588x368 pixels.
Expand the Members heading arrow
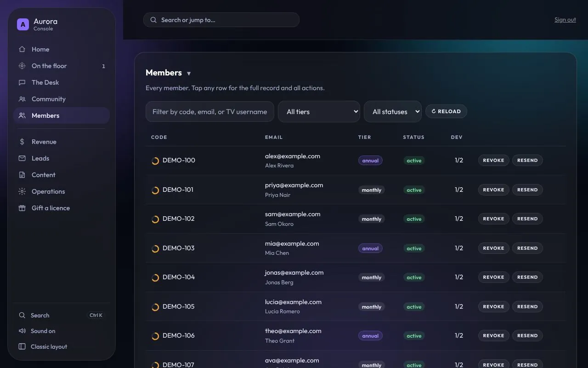(x=189, y=74)
